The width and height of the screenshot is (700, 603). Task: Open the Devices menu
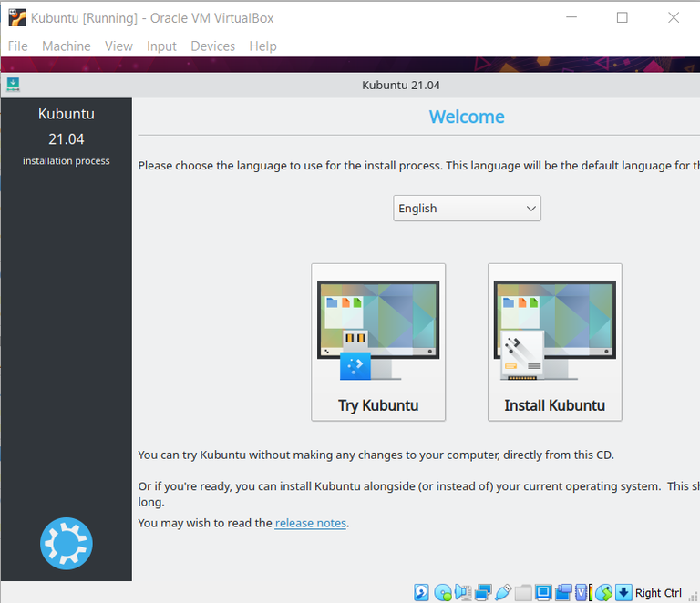pyautogui.click(x=212, y=46)
